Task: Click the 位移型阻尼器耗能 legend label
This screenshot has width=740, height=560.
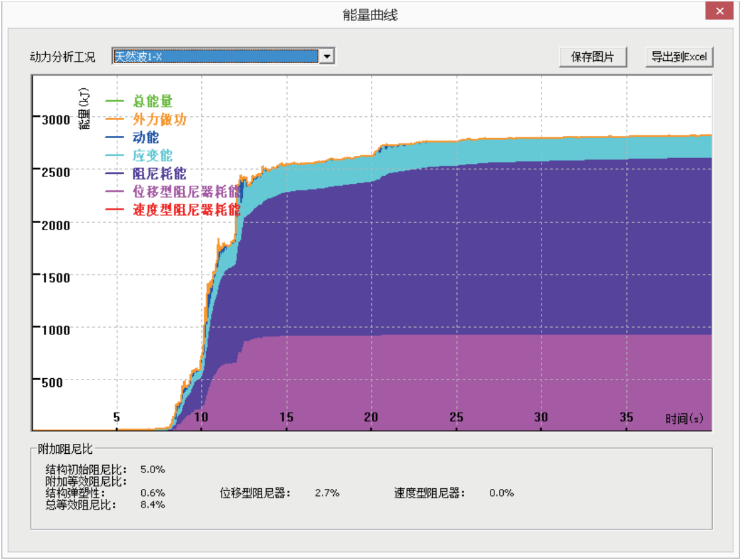Action: coord(186,192)
